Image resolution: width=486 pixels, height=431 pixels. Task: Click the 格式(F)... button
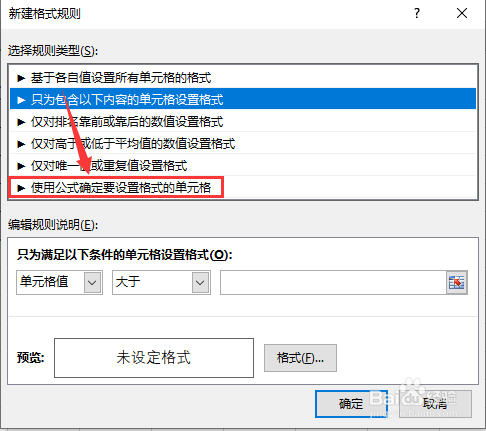pos(300,358)
